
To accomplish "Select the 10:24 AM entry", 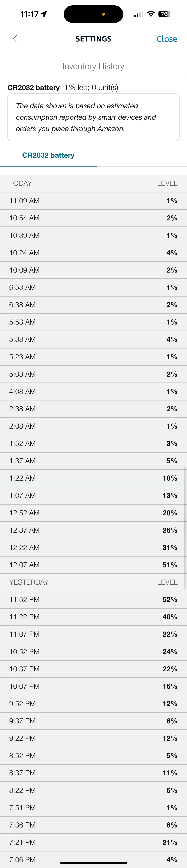I will [93, 253].
